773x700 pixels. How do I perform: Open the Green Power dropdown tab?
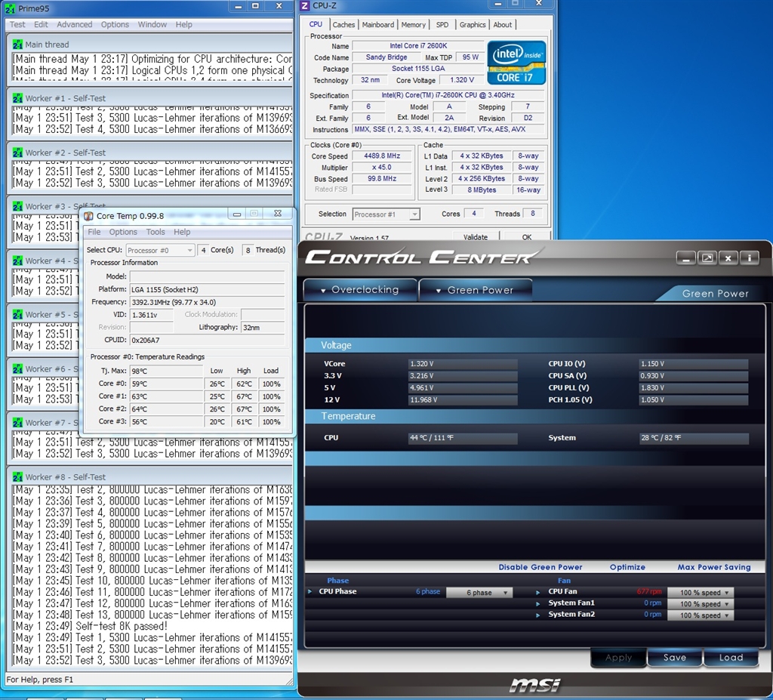tap(476, 290)
